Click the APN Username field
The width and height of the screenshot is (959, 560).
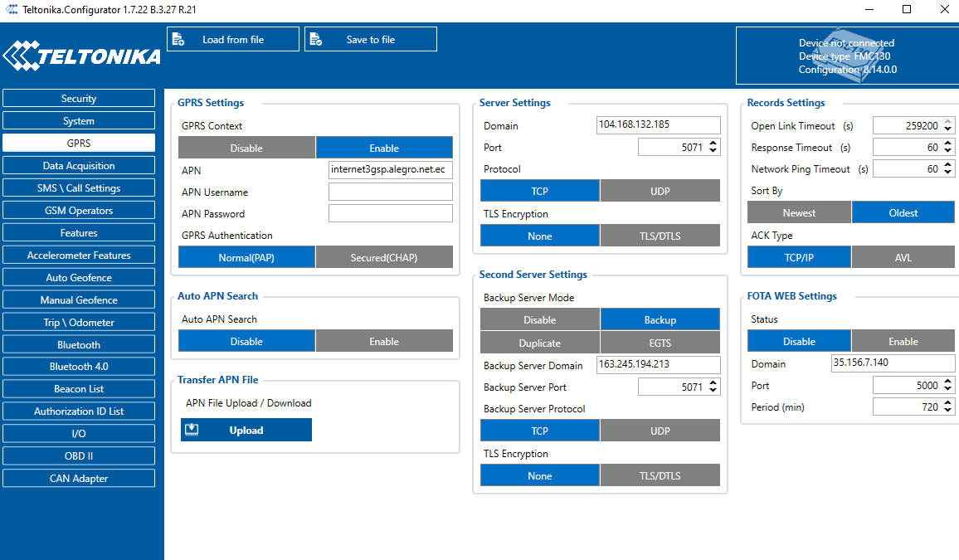[390, 192]
